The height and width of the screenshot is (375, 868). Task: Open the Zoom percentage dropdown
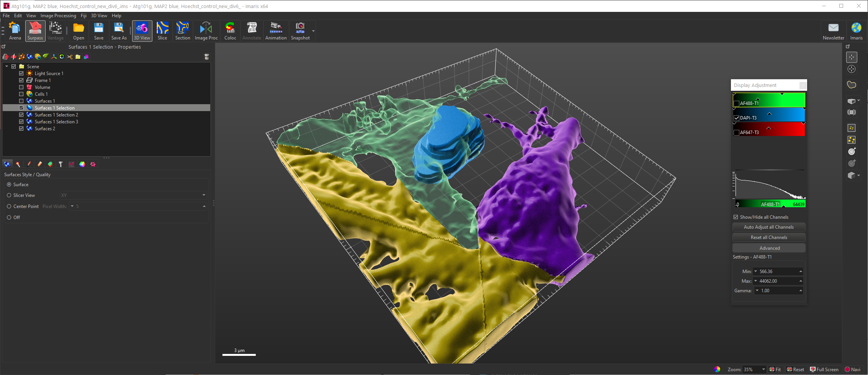click(x=763, y=370)
